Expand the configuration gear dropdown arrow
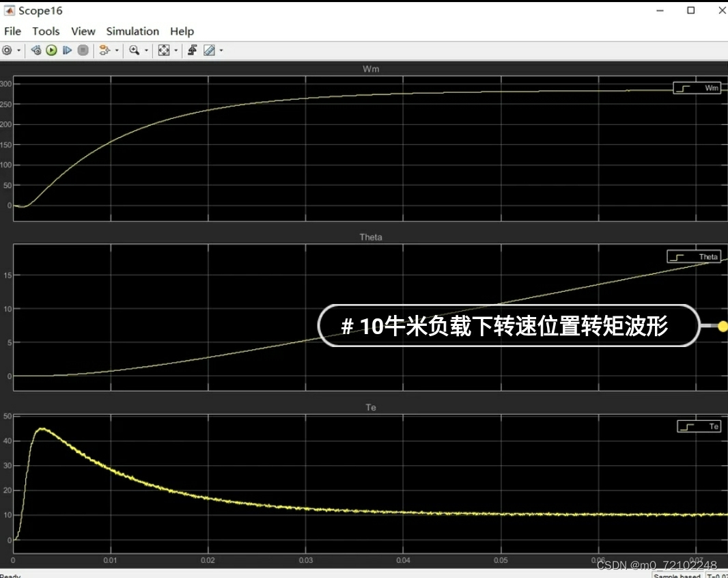This screenshot has width=728, height=578. click(19, 50)
